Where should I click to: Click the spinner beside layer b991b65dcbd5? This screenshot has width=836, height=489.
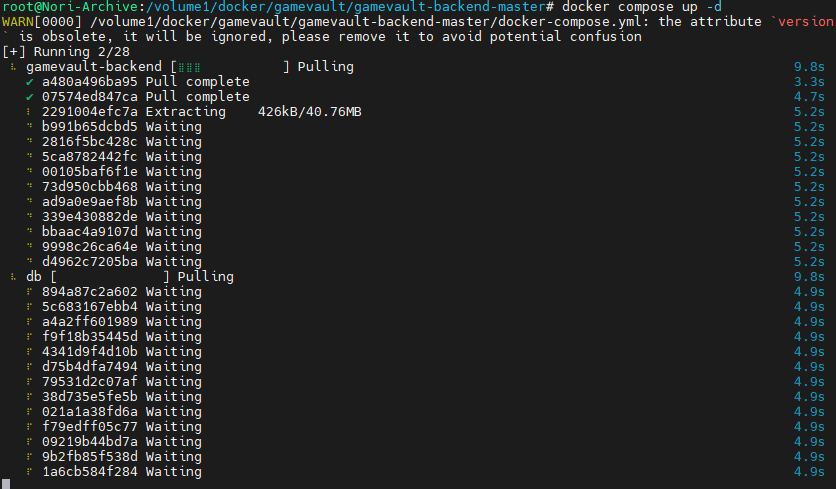coord(31,127)
